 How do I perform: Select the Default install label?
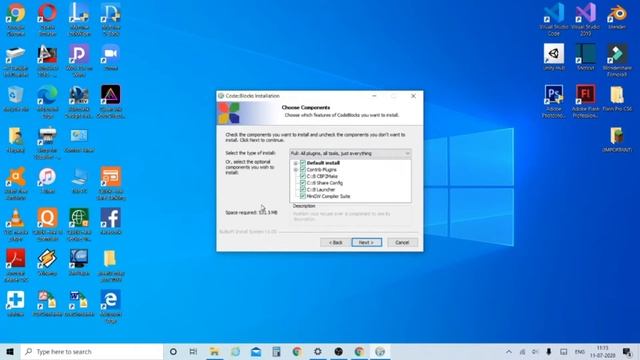coord(323,163)
